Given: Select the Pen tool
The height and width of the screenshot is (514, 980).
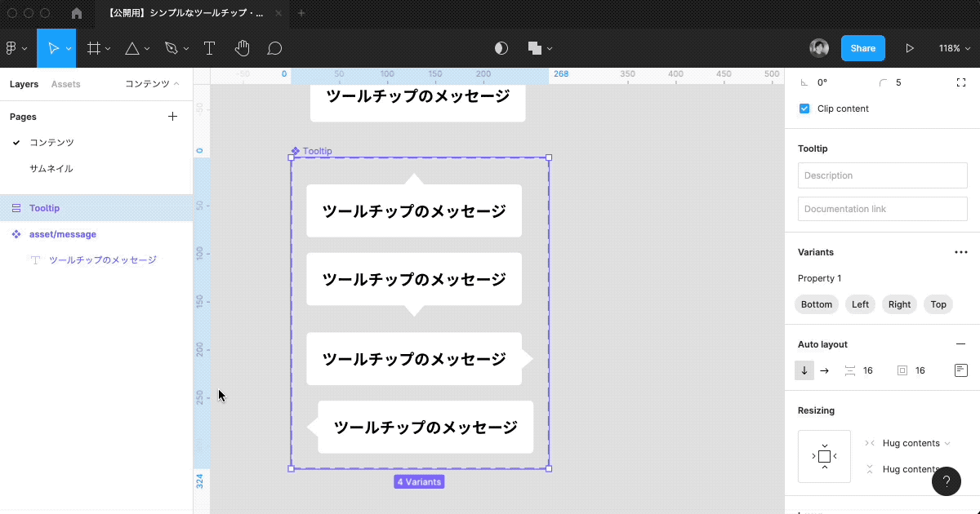Looking at the screenshot, I should pos(171,47).
